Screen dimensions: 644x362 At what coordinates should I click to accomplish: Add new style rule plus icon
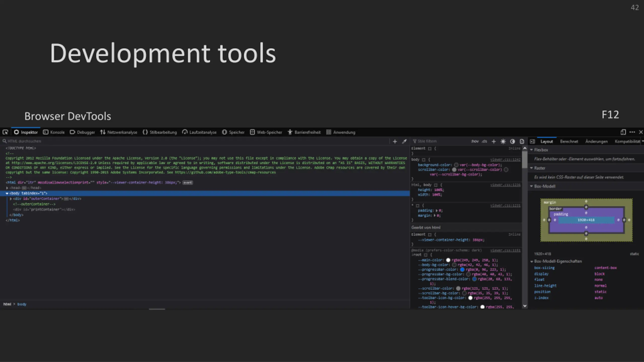pos(494,141)
